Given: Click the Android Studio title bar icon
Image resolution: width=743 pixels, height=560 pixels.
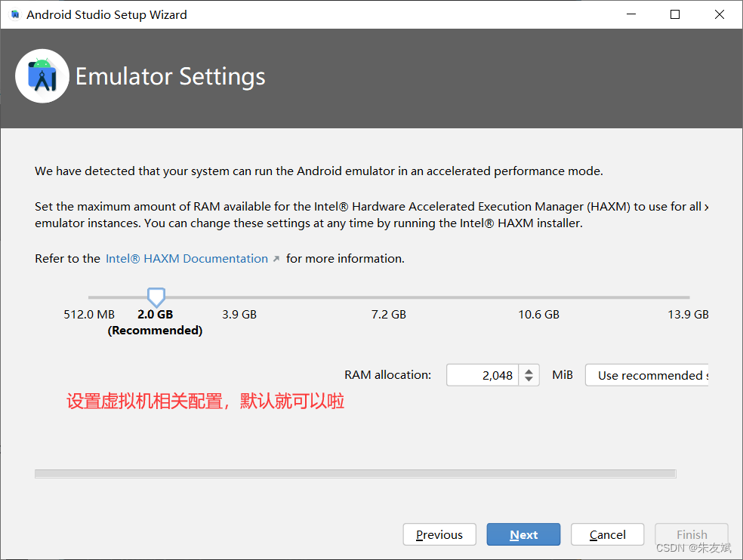Looking at the screenshot, I should point(15,14).
